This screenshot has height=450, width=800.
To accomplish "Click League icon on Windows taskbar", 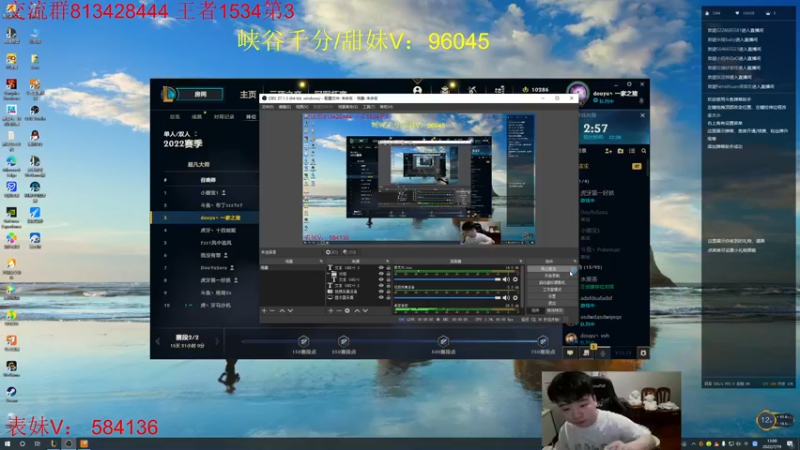I will 53,444.
